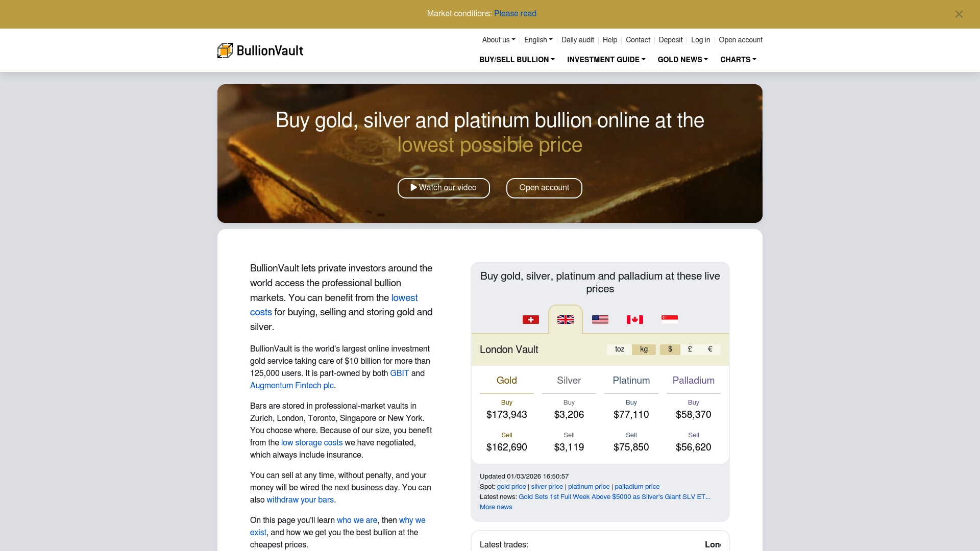Switch to the Silver price tab
The width and height of the screenshot is (980, 551).
point(569,381)
